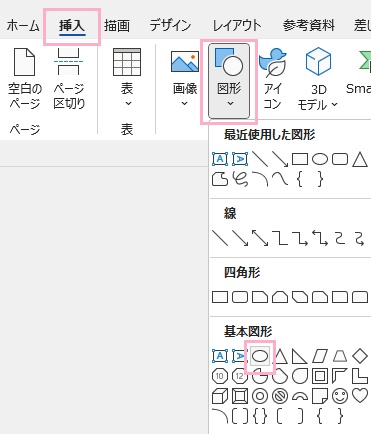Screen dimensions: 371x434
Task: Select right triangle in 基本図形
Action: 300,356
